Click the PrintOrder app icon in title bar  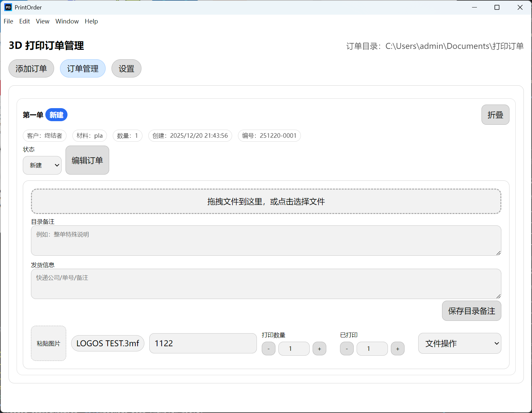click(x=8, y=7)
